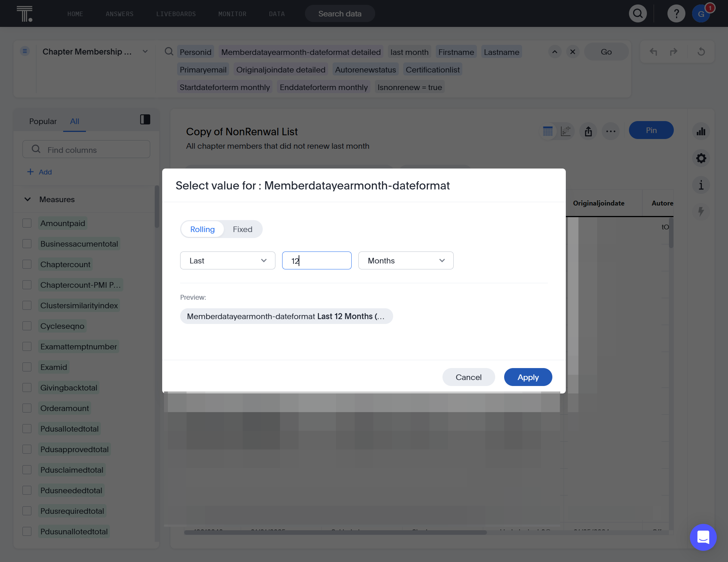Screen dimensions: 728x562
Task: Collapse the Measures section
Action: tap(27, 199)
